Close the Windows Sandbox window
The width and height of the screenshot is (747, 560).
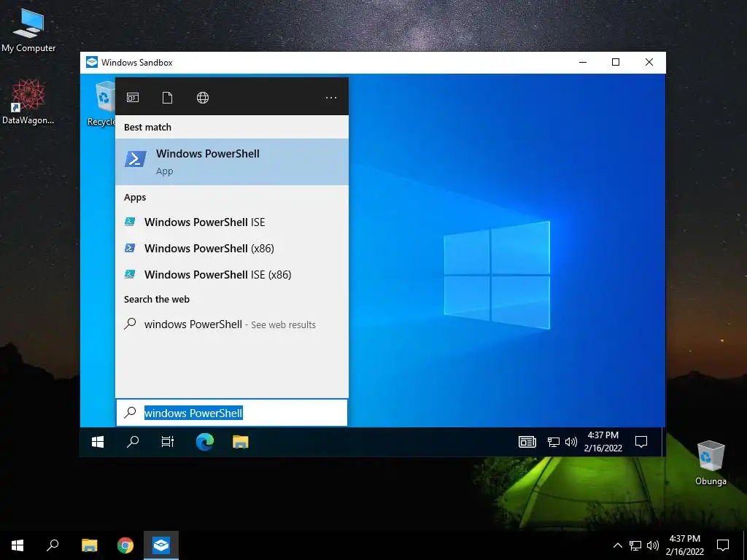[x=649, y=63]
